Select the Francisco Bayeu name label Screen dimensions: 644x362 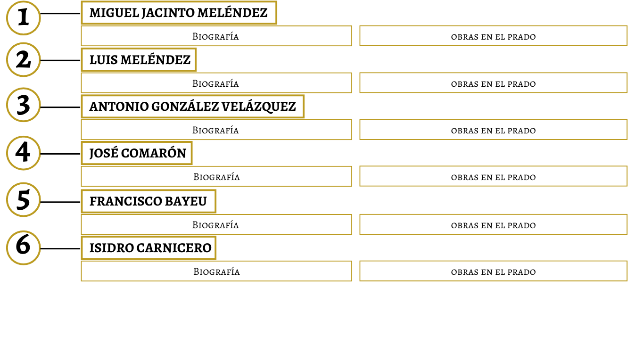(149, 201)
